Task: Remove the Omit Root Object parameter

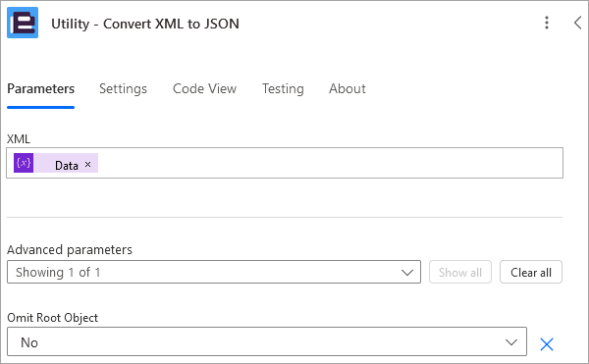Action: [x=547, y=344]
